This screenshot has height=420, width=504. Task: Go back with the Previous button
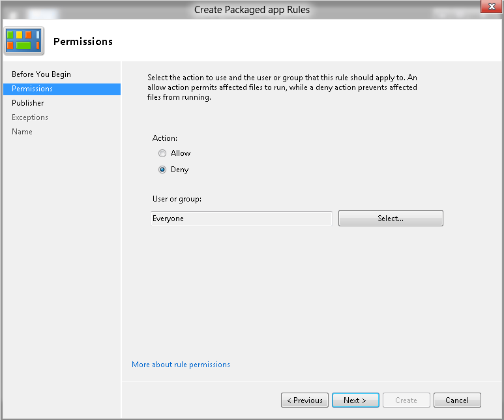coord(304,400)
